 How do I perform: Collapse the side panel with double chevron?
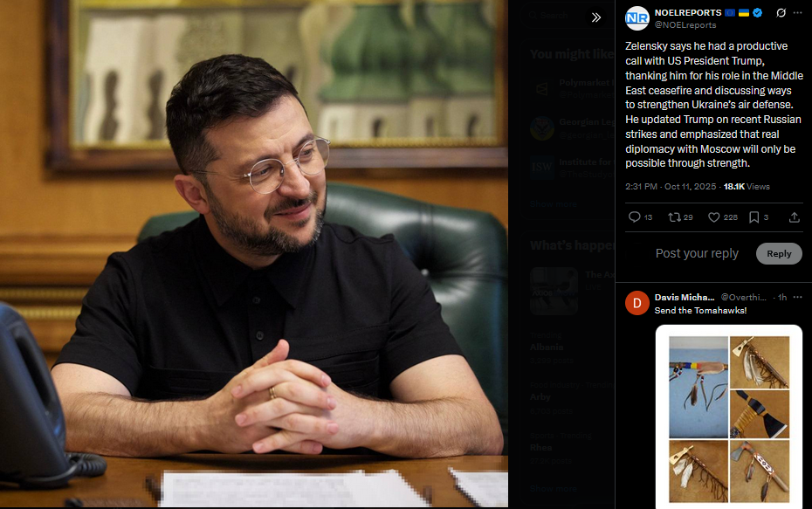pos(596,17)
